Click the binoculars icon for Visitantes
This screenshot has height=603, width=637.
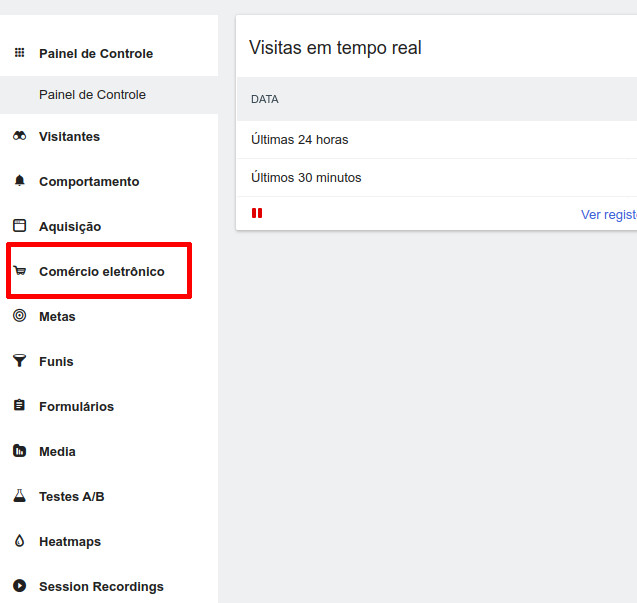pyautogui.click(x=19, y=137)
